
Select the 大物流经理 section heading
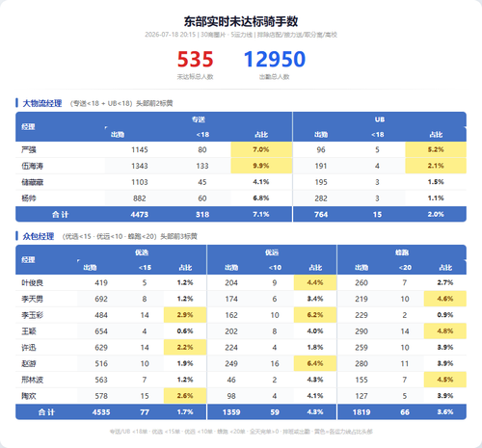pyautogui.click(x=42, y=103)
